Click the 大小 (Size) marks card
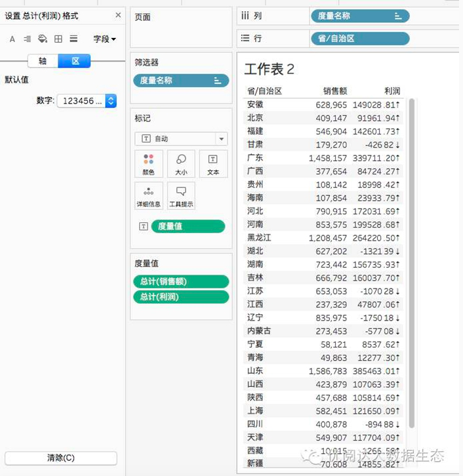463x476 pixels. [181, 164]
